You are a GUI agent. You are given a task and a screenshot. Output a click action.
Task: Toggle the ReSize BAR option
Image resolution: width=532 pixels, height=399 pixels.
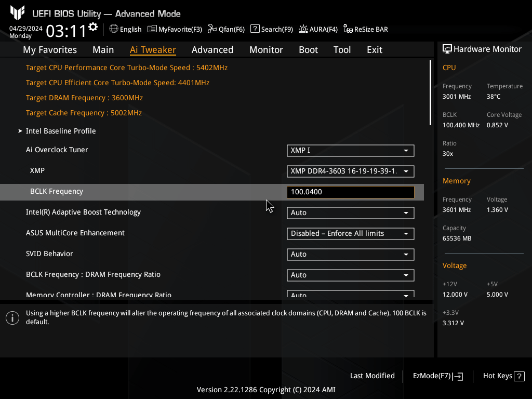[x=365, y=29]
